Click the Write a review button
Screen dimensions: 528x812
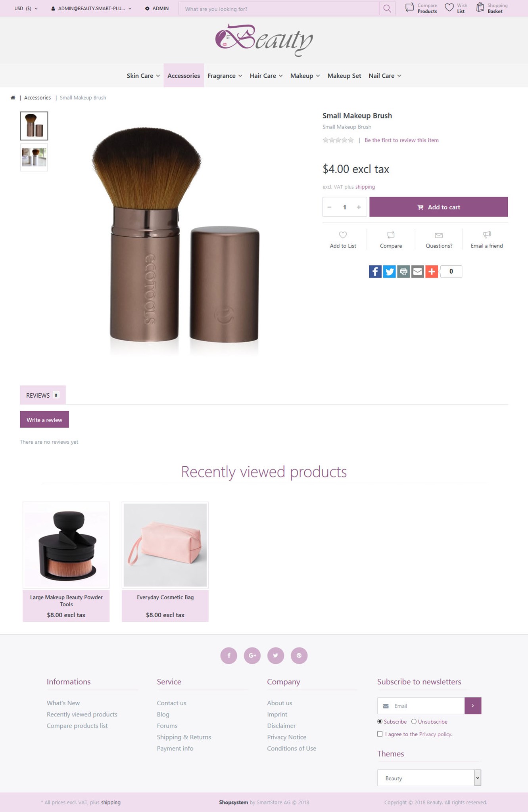[x=44, y=419]
